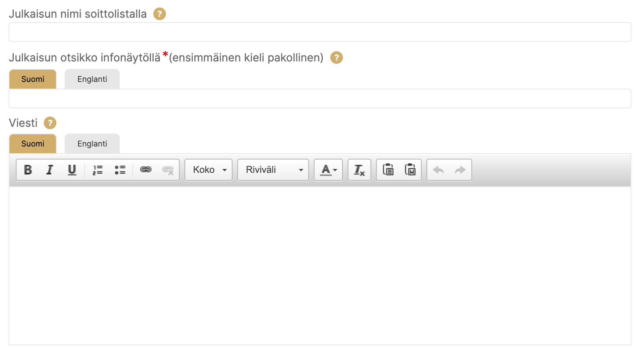Insert a bulleted list

click(x=120, y=170)
